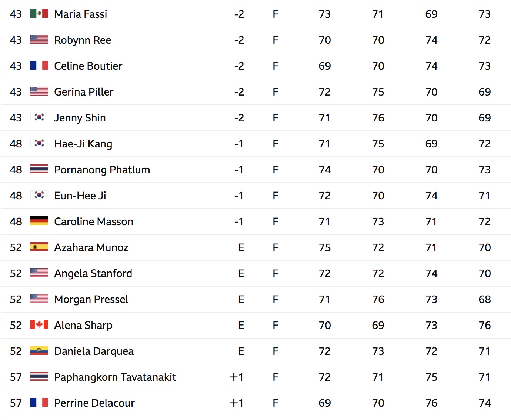Select player name Hae-Ji Kang
Viewport: 511px width, 420px height.
click(x=83, y=144)
